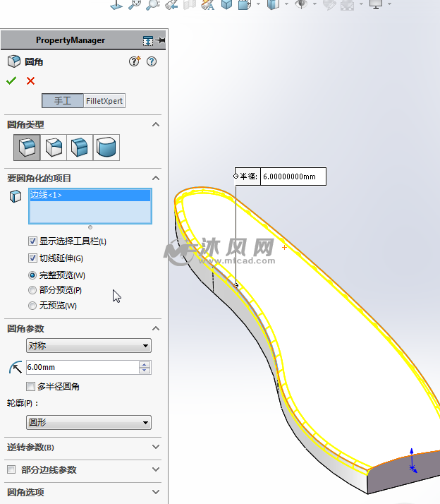Image resolution: width=440 pixels, height=504 pixels.
Task: Click the Dynamic Annotation Views icon
Action: coord(208,4)
